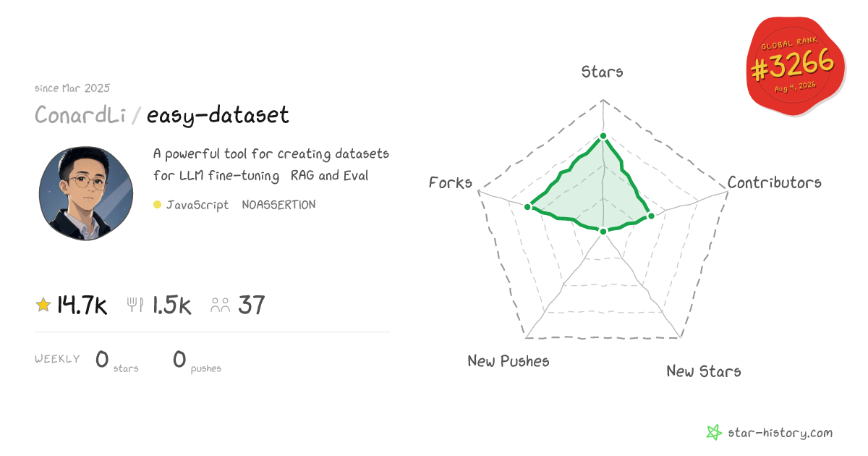868x456 pixels.
Task: Click the yellow JavaScript language dot
Action: [x=157, y=205]
